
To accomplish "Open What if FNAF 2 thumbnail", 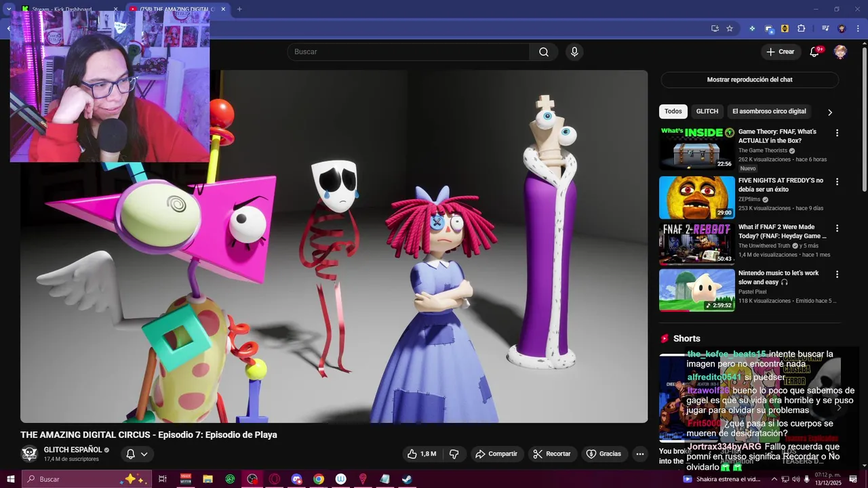I will [696, 244].
